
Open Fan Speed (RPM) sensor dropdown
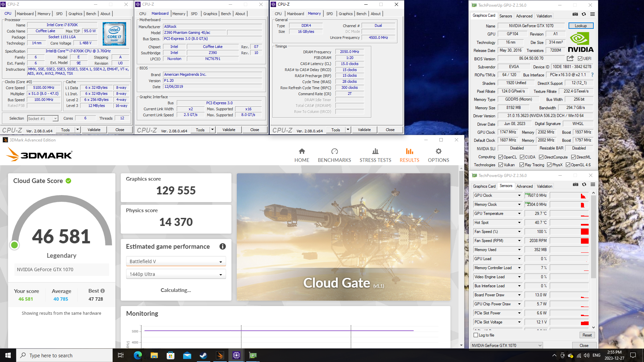(x=519, y=241)
